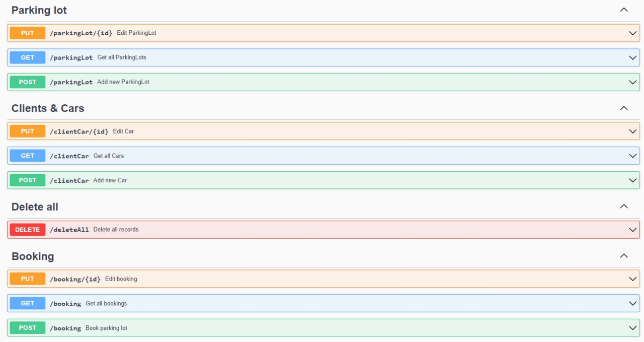Expand arrow on DELETE /deleteAll row

click(633, 230)
